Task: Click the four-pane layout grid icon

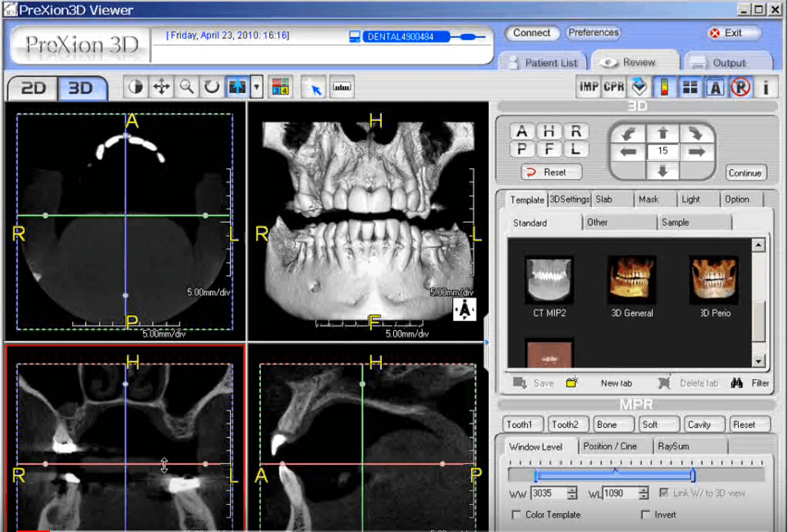Action: click(690, 87)
